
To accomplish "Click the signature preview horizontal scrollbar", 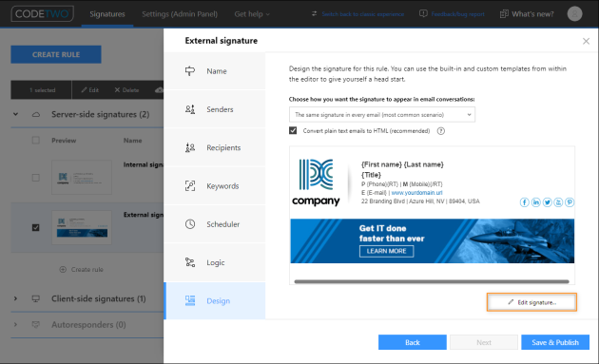I will pos(432,281).
